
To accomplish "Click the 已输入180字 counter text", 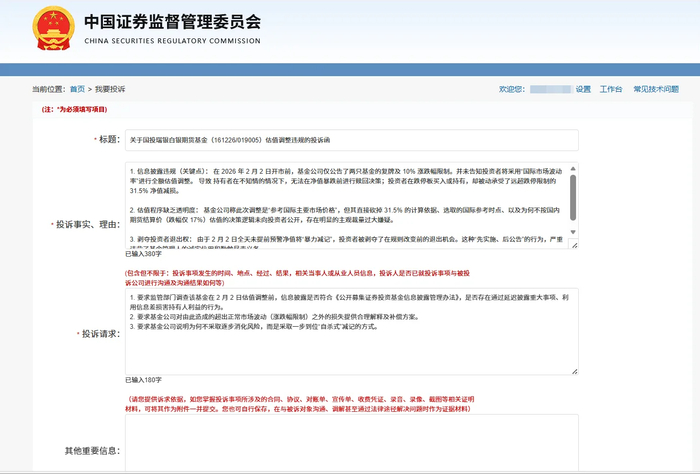I will (143, 380).
